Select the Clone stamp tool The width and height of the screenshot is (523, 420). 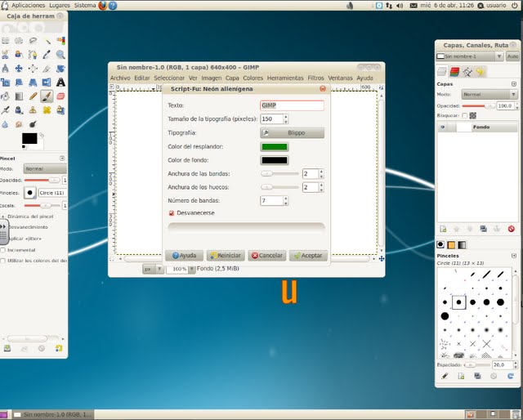pos(33,110)
